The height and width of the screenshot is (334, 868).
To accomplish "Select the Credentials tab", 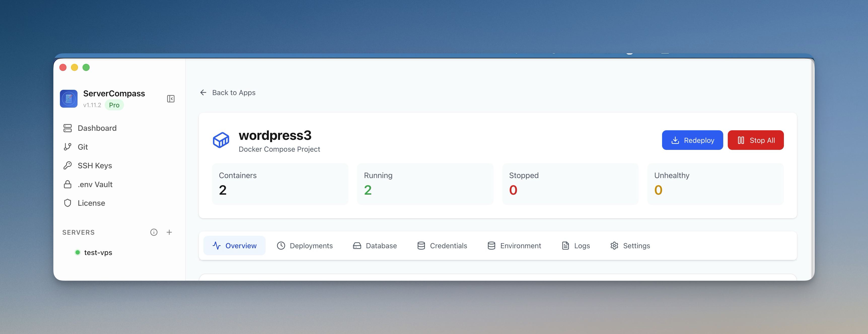I will (442, 246).
